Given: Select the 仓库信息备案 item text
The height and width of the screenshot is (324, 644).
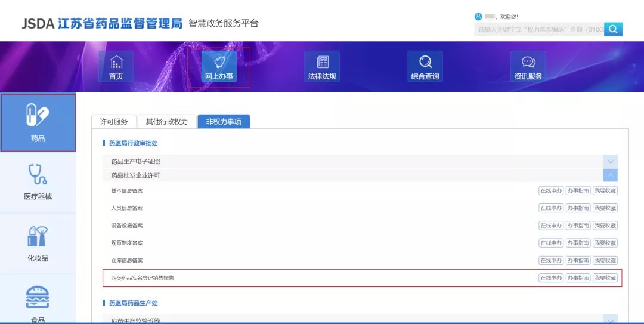Looking at the screenshot, I should pyautogui.click(x=127, y=260).
